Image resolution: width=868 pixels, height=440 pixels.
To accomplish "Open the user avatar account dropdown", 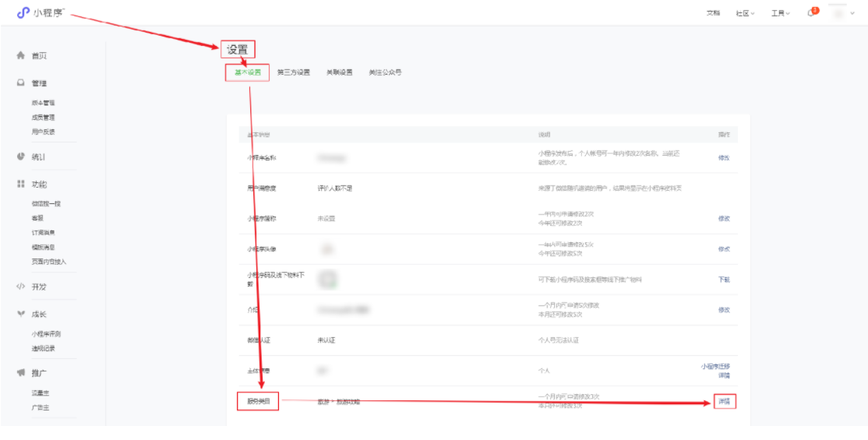I will 842,13.
